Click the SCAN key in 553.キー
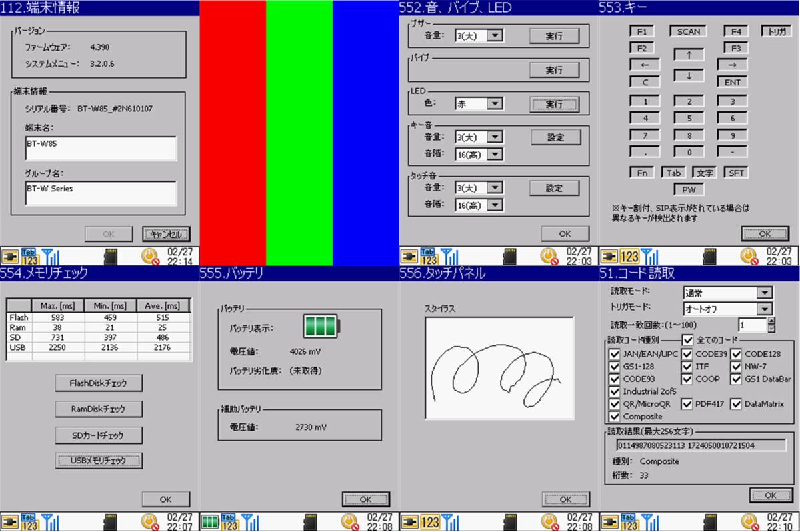Viewport: 800px width, 532px height. click(689, 31)
